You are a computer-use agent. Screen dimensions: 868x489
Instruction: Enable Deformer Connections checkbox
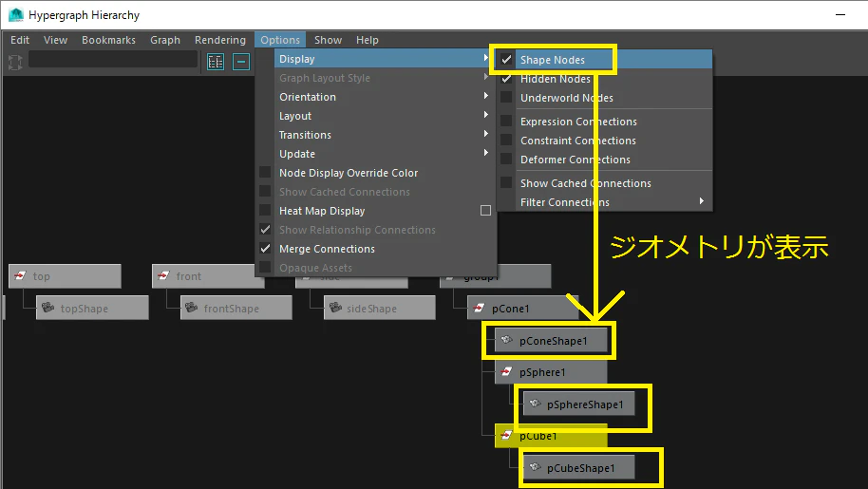coord(506,159)
